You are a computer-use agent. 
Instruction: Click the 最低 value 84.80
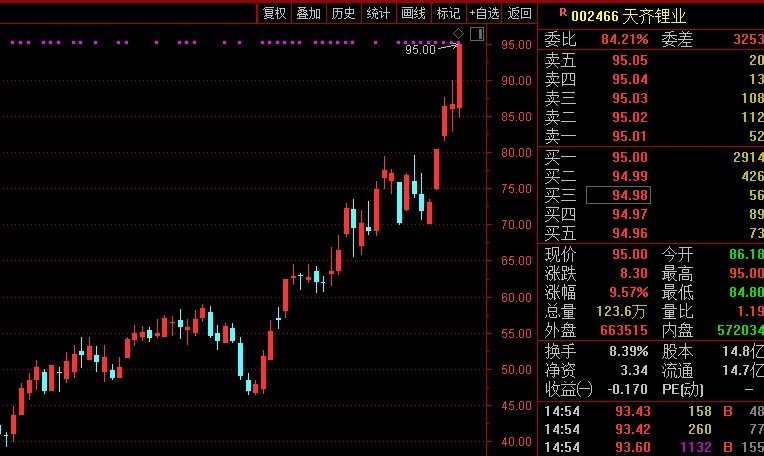pyautogui.click(x=746, y=292)
